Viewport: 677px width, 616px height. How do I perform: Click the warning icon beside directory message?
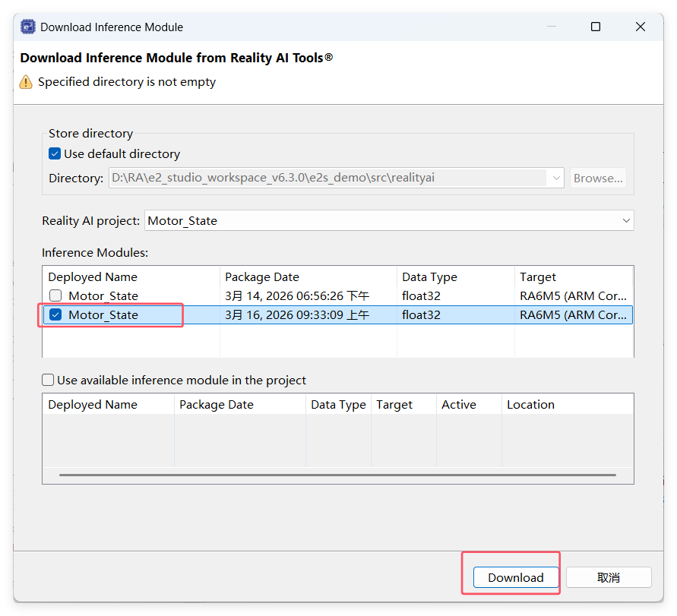point(26,81)
